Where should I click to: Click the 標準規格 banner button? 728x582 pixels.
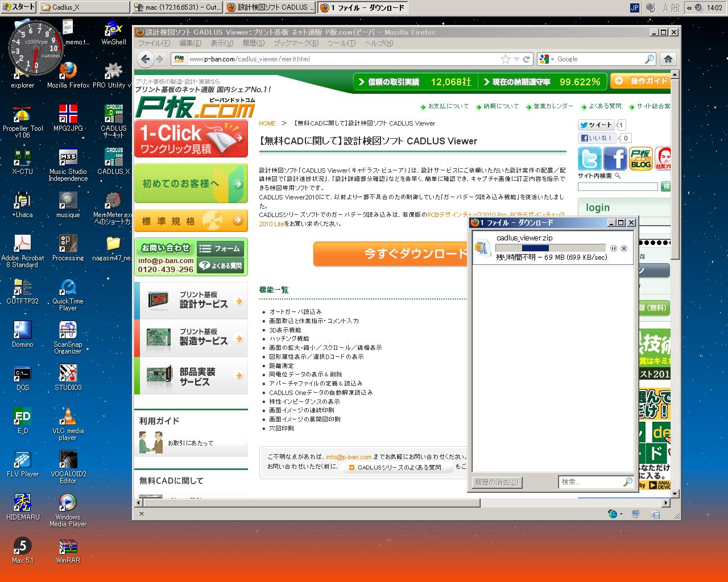191,221
